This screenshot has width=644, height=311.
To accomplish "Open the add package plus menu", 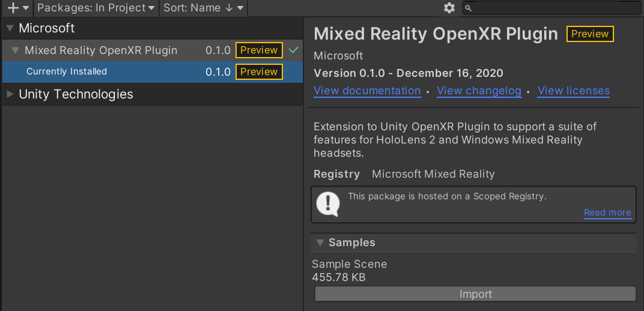I will [x=17, y=8].
